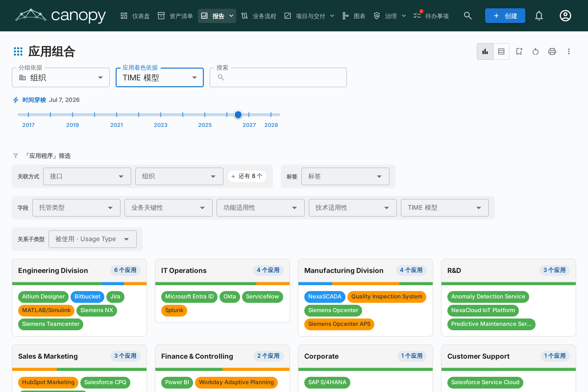
Task: Open the app grid icon beside 应用组合
Action: (x=18, y=51)
